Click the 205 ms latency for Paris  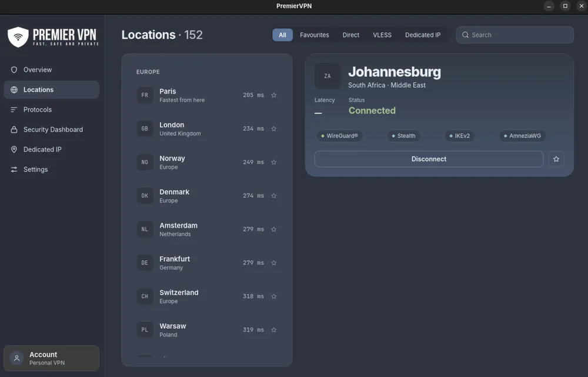(x=253, y=95)
